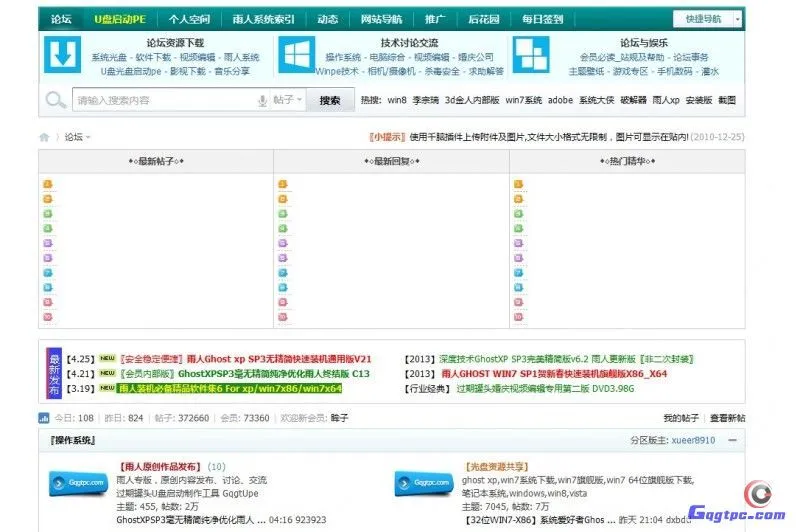
Task: Click the 最新帖子 column header
Action: (x=156, y=161)
